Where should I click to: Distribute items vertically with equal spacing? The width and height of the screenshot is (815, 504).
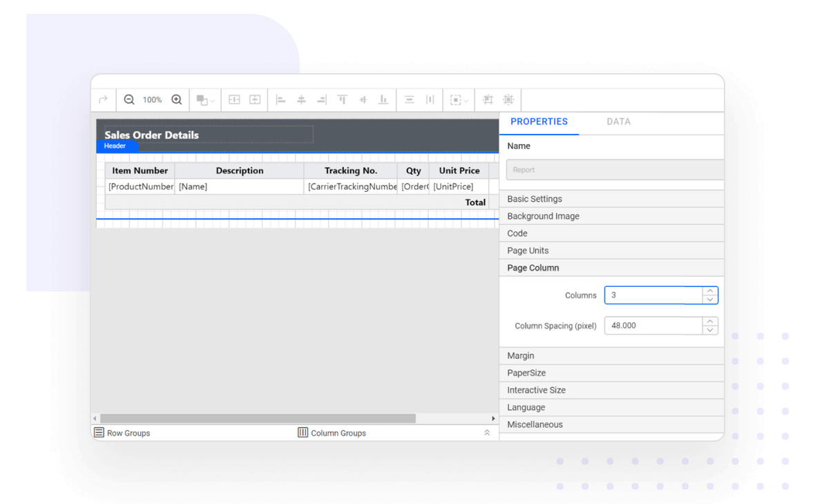[410, 99]
